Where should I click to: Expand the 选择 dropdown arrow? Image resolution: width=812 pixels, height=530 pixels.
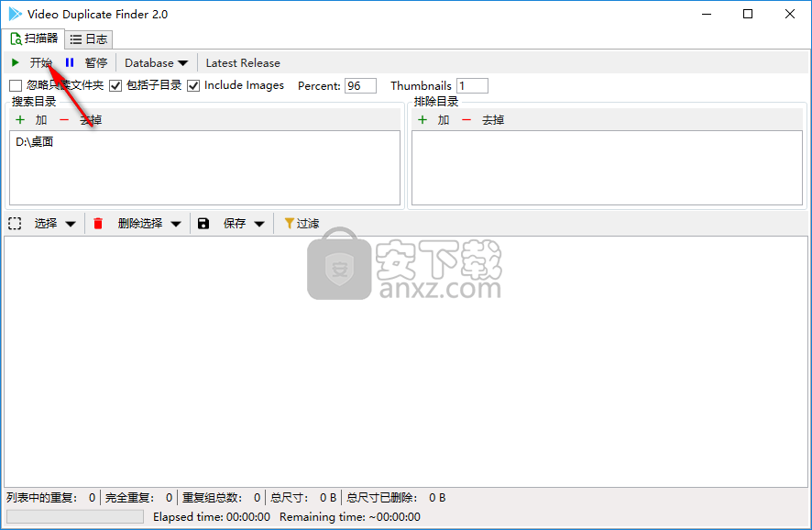coord(71,224)
